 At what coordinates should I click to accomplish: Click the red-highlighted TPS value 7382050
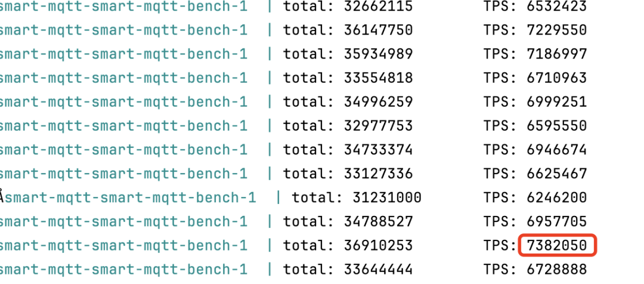(x=557, y=245)
